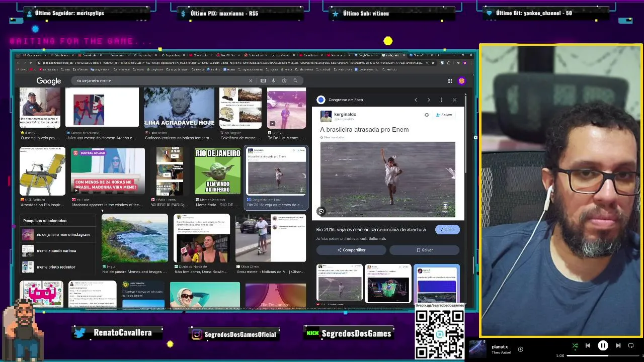Open Google Lens image search icon
The width and height of the screenshot is (644, 362).
click(284, 80)
